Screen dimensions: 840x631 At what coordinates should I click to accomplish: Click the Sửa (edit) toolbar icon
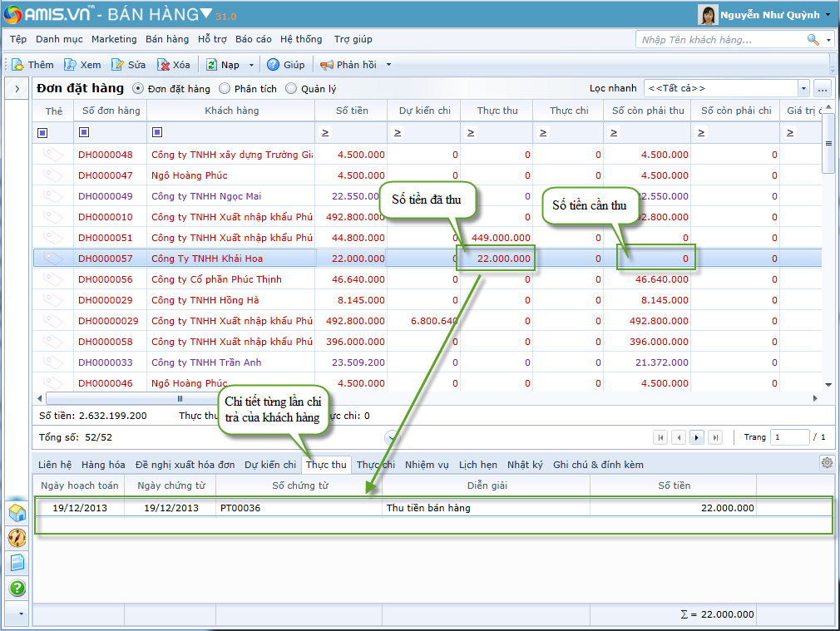pyautogui.click(x=118, y=65)
